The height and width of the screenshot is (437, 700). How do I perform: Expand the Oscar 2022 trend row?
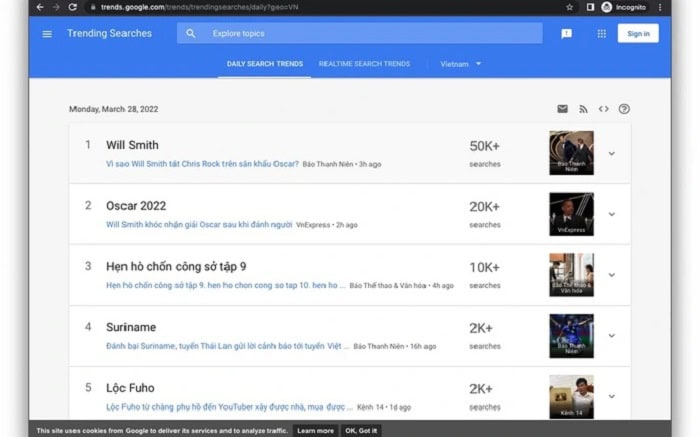click(x=611, y=214)
